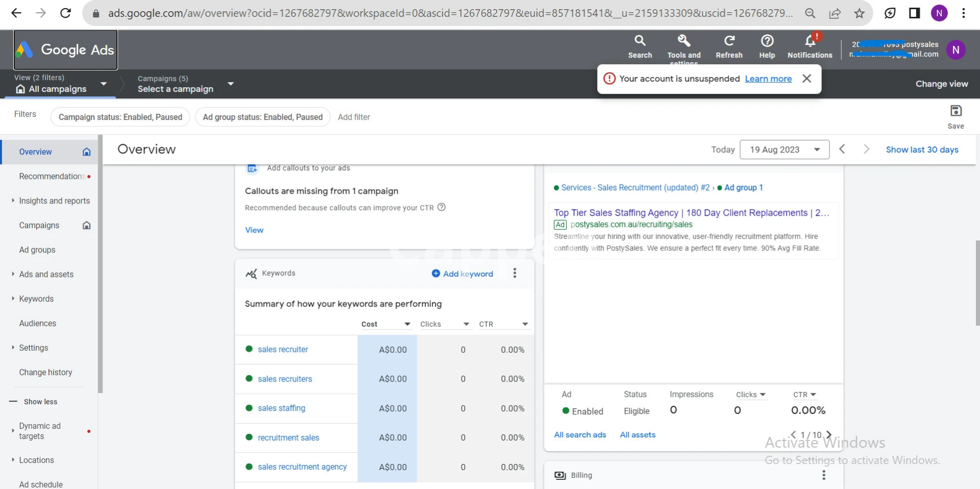Screen dimensions: 980x489
Task: Open Keywords card three-dot menu
Action: click(x=514, y=273)
